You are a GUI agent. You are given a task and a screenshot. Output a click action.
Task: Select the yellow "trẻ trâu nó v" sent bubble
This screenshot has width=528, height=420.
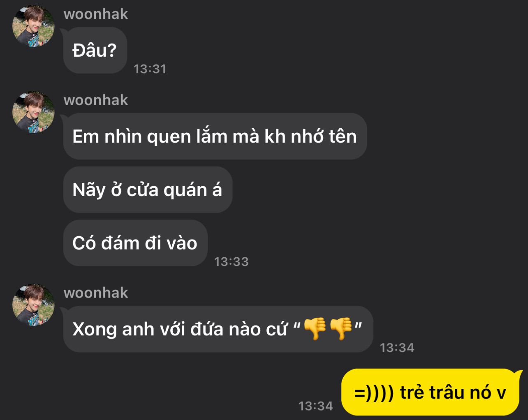[431, 392]
